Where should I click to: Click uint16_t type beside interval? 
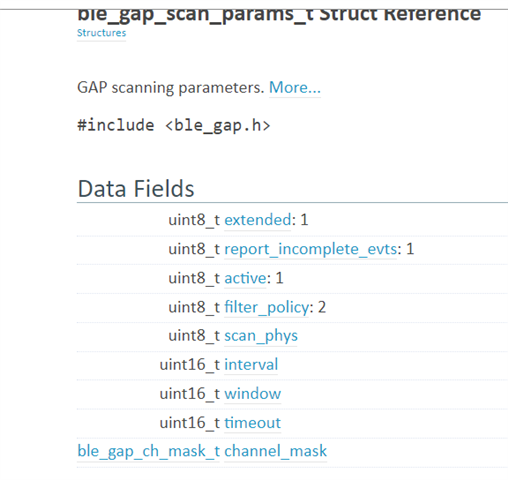(190, 365)
